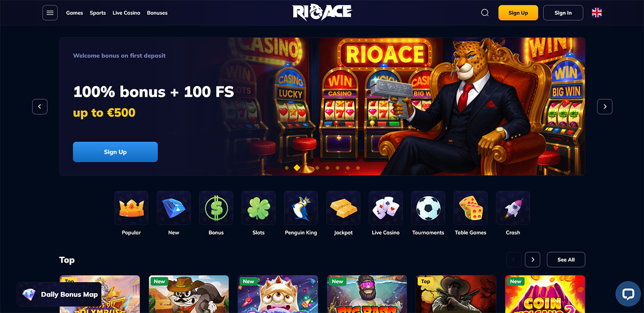Open the Crash rocket category
644x313 pixels.
[x=513, y=208]
